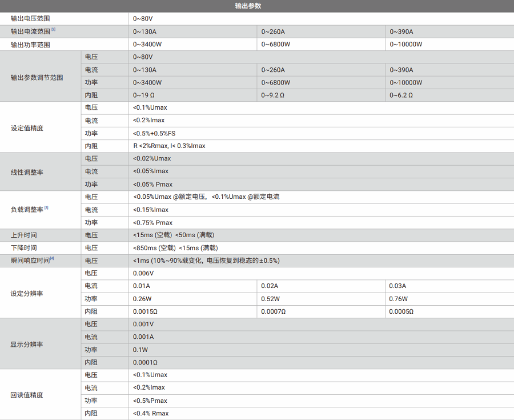Open footnote [4] beside 瞬间响应时间
The image size is (514, 420).
52,259
